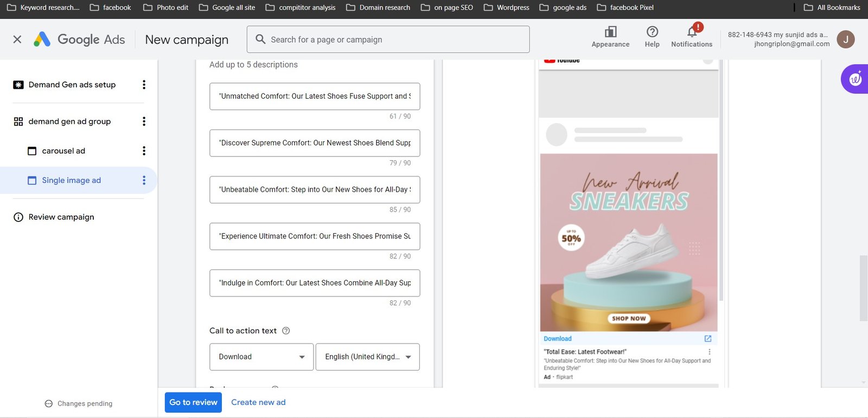The height and width of the screenshot is (418, 868).
Task: Open Notifications bell with alert
Action: 692,31
